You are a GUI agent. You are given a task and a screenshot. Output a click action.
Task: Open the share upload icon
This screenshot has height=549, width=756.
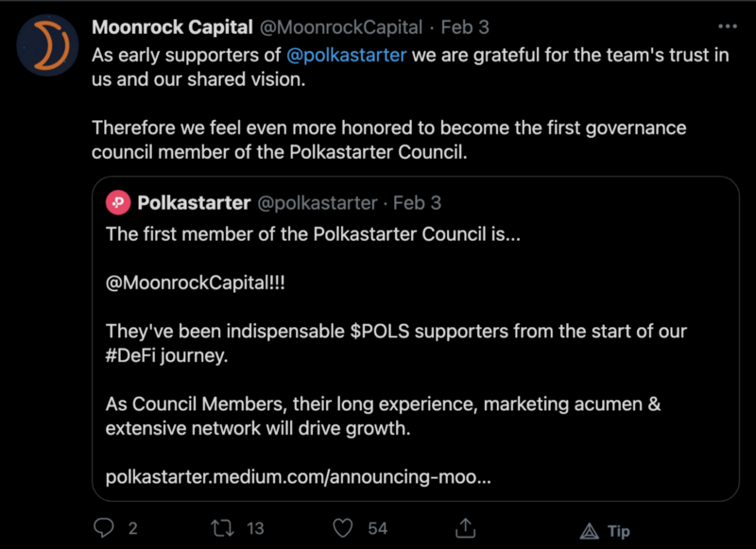tap(465, 528)
